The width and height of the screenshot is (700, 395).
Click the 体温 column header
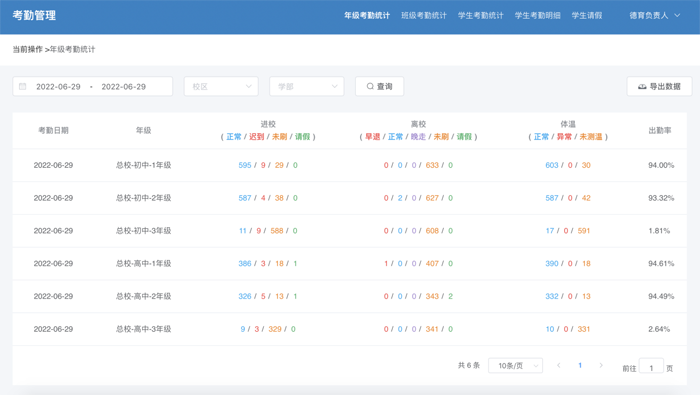(x=568, y=124)
